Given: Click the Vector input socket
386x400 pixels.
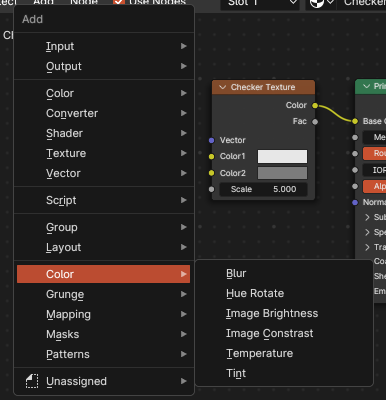Looking at the screenshot, I should 211,140.
